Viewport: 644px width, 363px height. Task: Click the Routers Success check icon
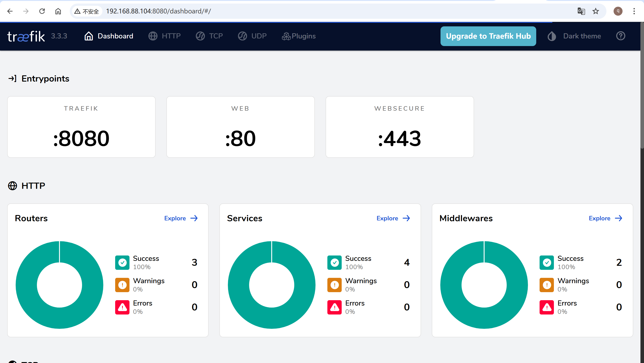click(122, 262)
